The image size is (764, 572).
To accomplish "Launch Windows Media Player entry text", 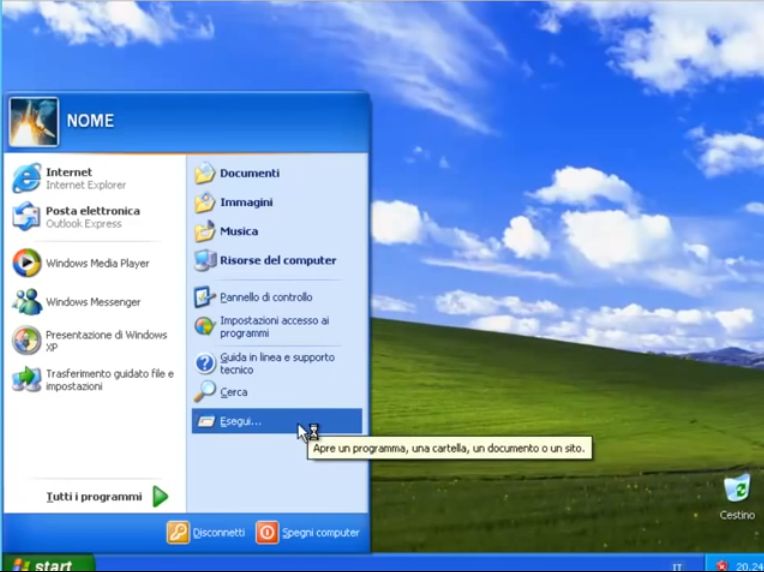I will (97, 264).
